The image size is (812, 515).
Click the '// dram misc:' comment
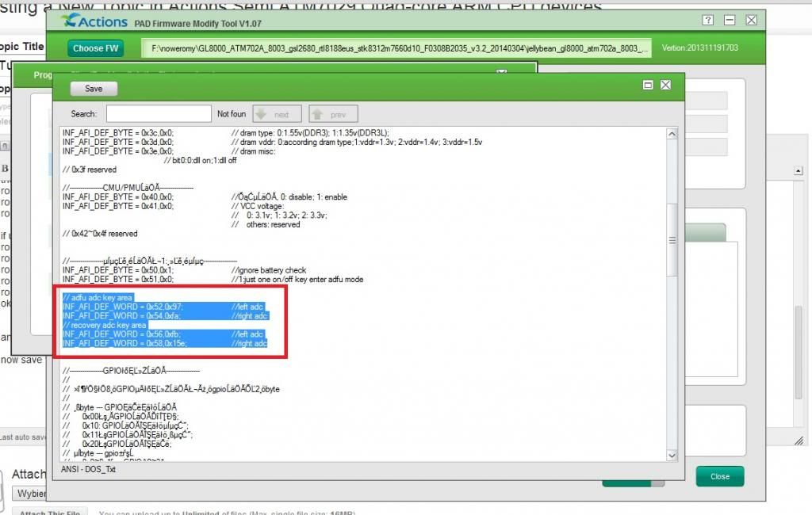tap(253, 151)
